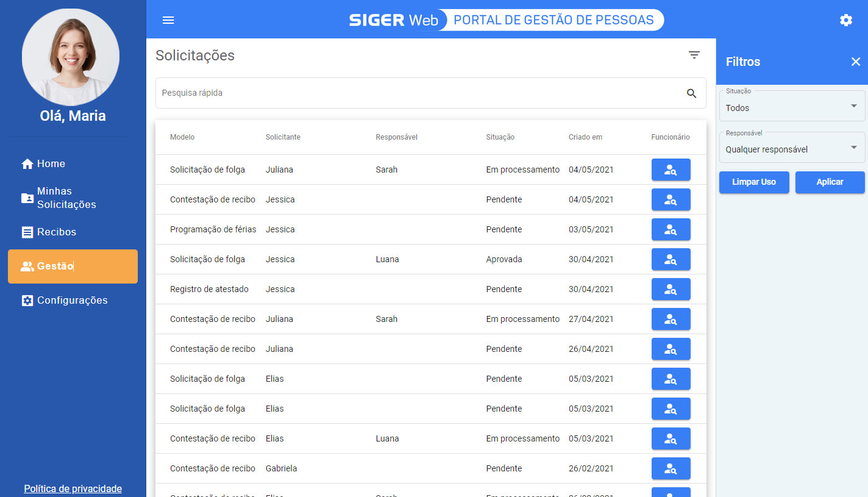The width and height of the screenshot is (868, 497).
Task: Select the Programação de férias cell
Action: coord(213,229)
